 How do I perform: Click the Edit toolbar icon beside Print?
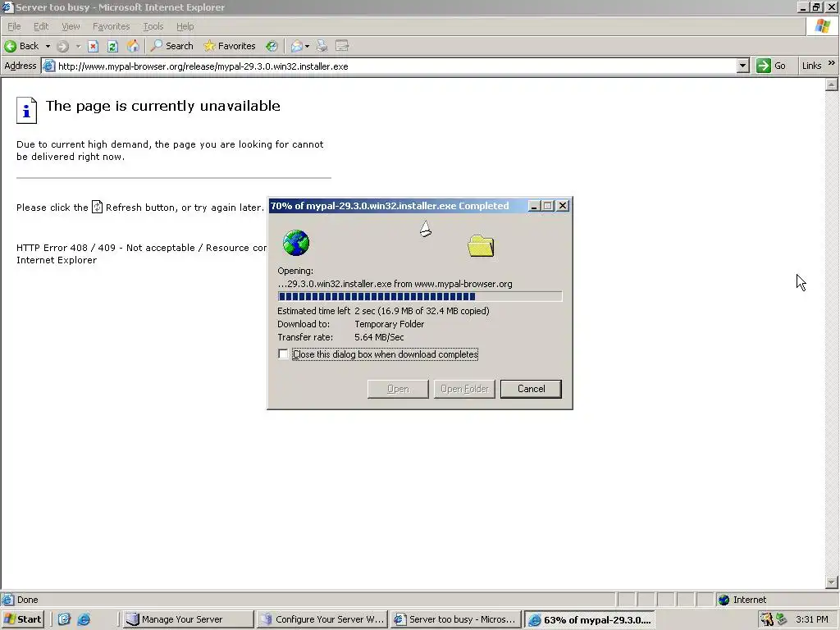click(342, 47)
